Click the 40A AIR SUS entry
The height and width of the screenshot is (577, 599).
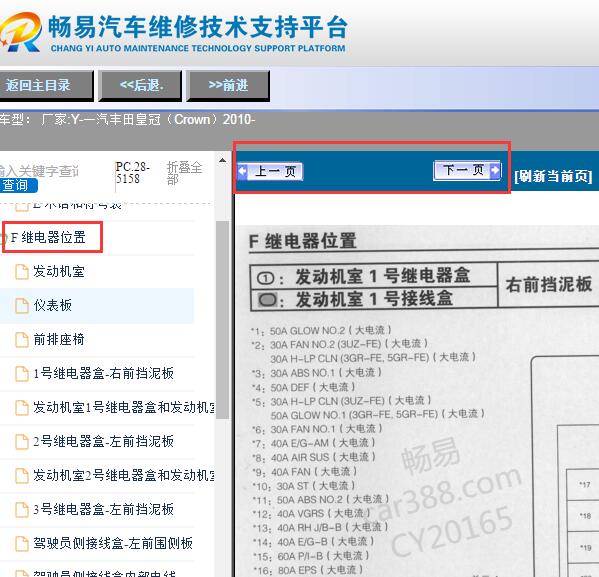314,457
